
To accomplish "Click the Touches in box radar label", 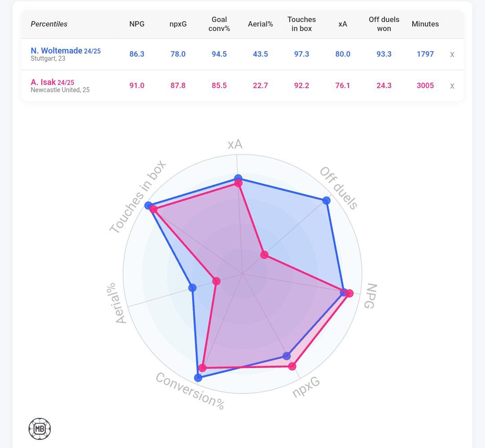I will point(137,197).
